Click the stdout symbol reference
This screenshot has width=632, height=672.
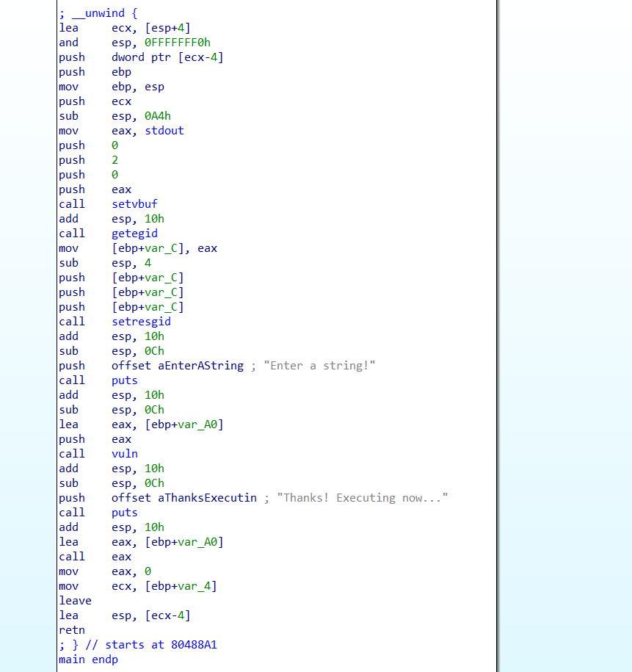164,131
